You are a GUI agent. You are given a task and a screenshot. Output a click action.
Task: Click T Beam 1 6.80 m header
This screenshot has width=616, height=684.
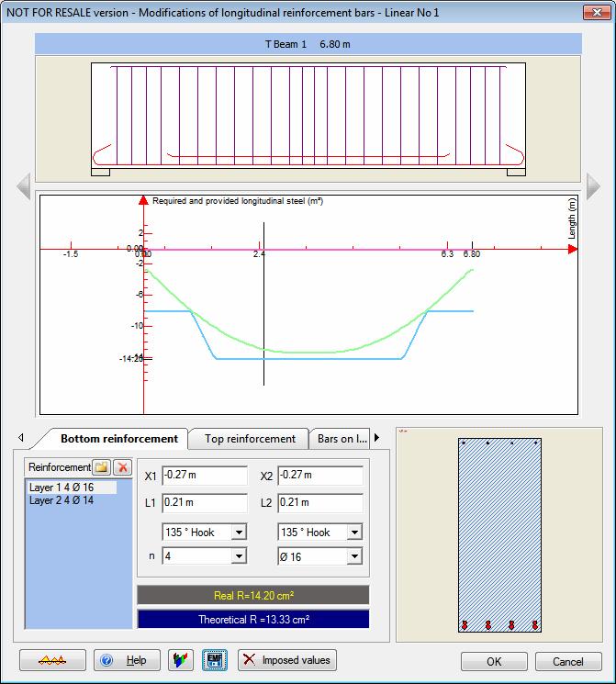(308, 44)
